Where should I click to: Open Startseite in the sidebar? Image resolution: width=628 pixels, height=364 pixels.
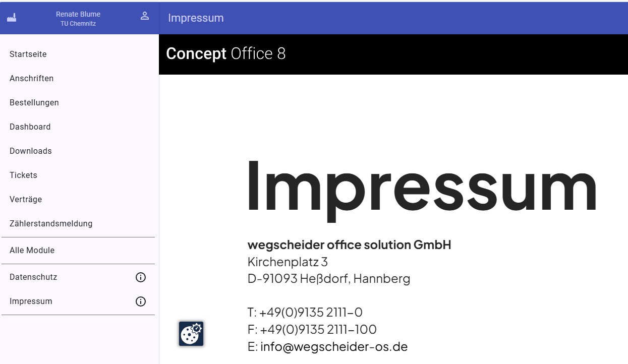[78, 54]
